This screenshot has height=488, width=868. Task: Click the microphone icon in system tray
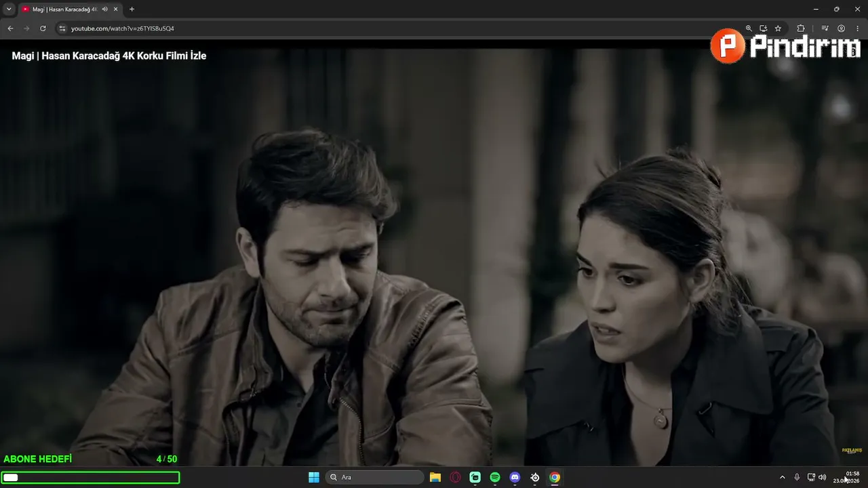tap(797, 477)
